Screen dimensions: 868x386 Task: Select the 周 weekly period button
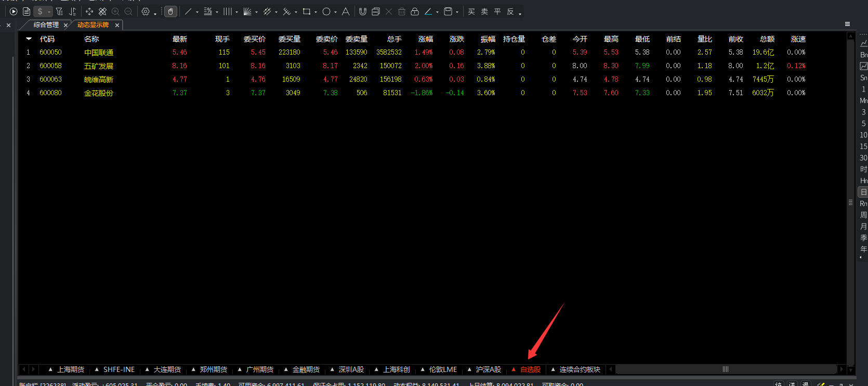click(863, 215)
